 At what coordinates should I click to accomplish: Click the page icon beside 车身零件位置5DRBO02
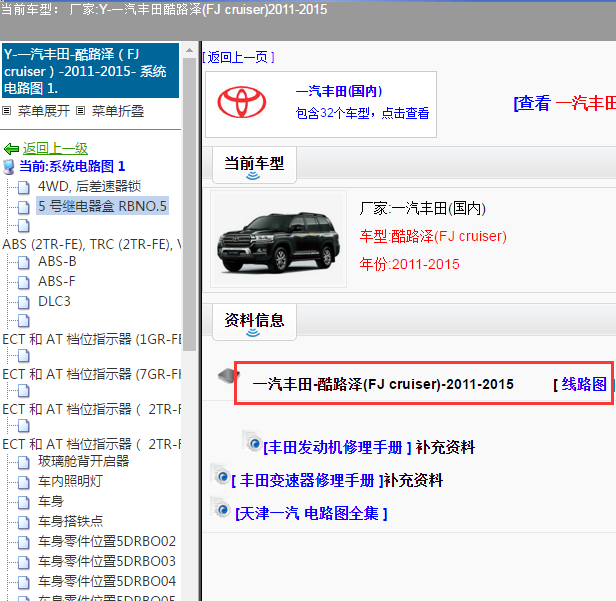(x=24, y=542)
